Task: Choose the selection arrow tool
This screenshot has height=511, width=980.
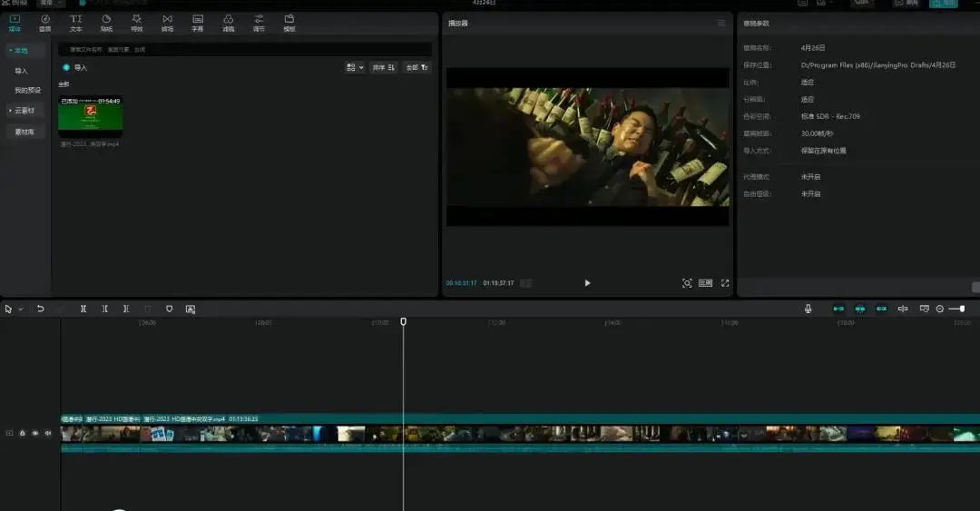Action: (x=8, y=309)
